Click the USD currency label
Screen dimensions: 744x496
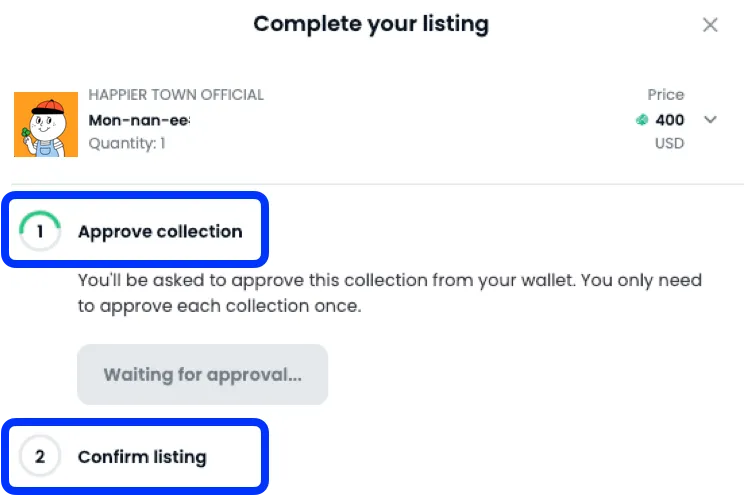tap(669, 144)
